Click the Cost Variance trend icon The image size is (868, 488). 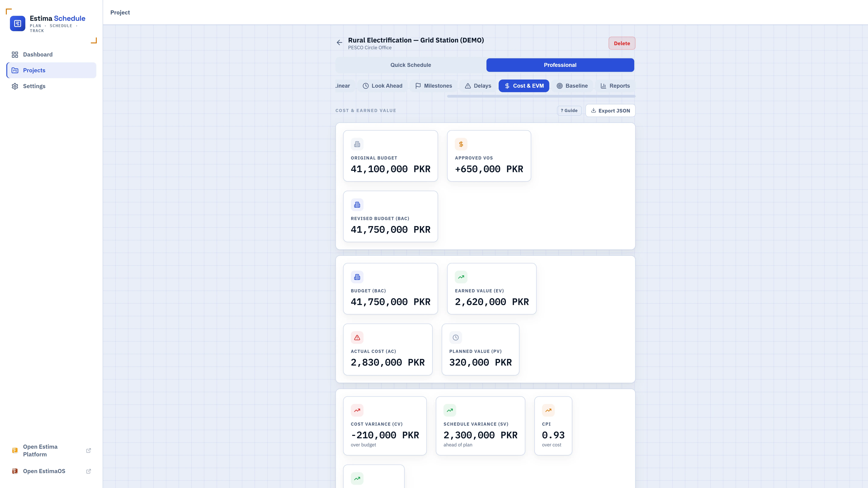click(x=357, y=410)
